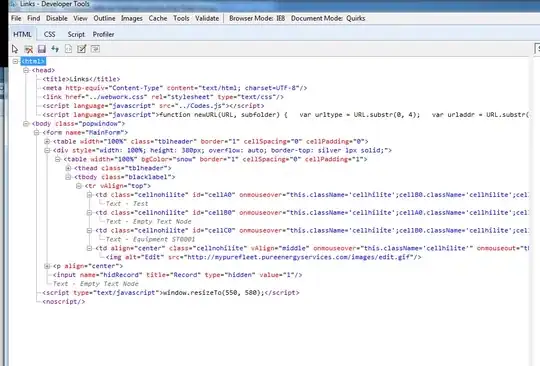This screenshot has height=366, width=540.
Task: Select the script window.resizeTo line
Action: (x=171, y=293)
